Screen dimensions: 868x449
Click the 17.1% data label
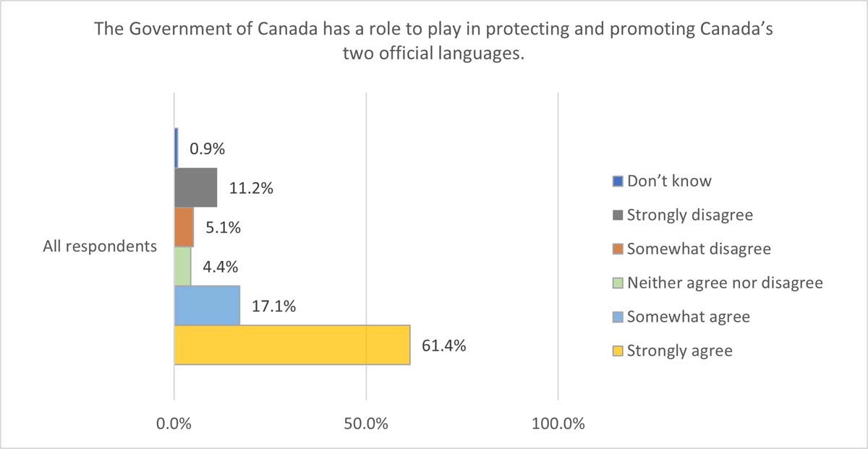pyautogui.click(x=274, y=307)
